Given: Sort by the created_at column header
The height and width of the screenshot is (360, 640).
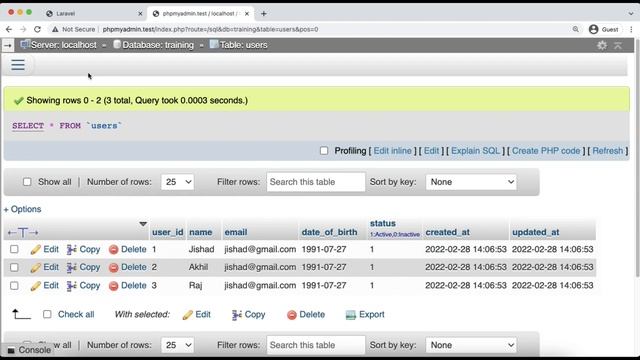Looking at the screenshot, I should [x=447, y=232].
